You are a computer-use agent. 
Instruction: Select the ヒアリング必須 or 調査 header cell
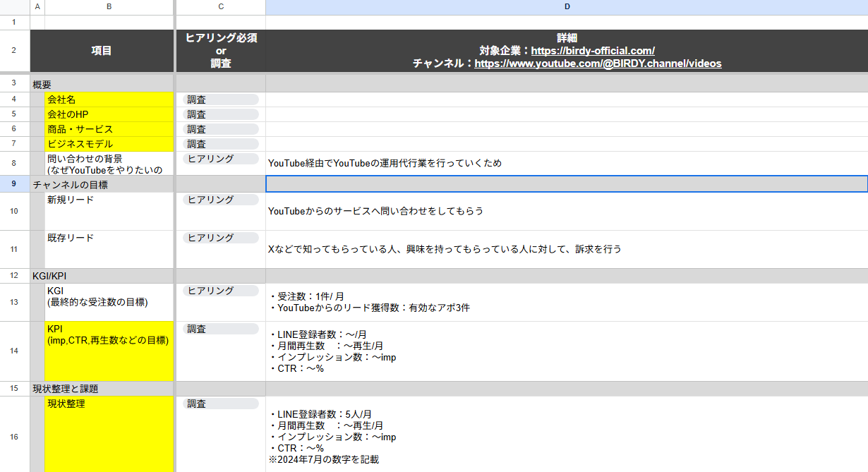(221, 51)
